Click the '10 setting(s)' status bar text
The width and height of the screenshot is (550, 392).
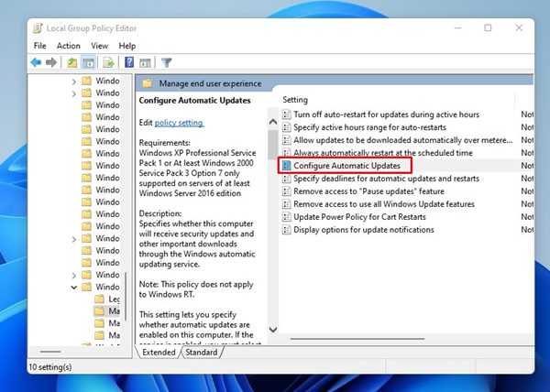point(50,367)
